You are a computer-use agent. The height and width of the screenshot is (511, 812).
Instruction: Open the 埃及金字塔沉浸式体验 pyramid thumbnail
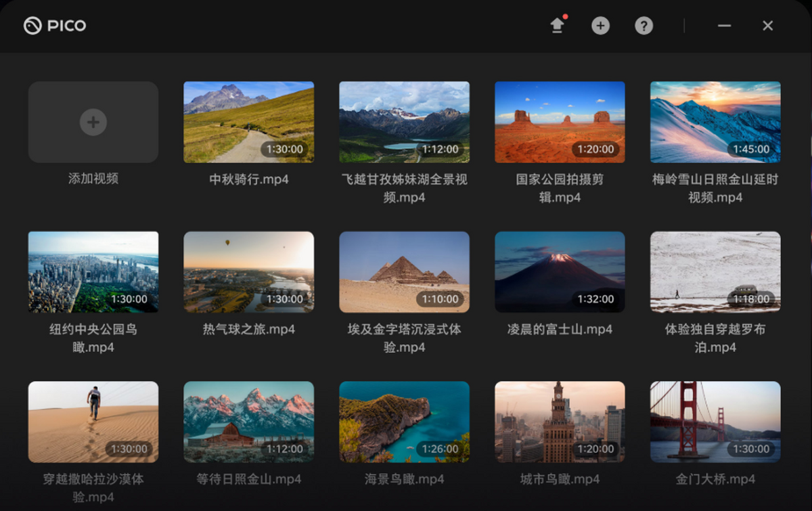[x=404, y=271]
